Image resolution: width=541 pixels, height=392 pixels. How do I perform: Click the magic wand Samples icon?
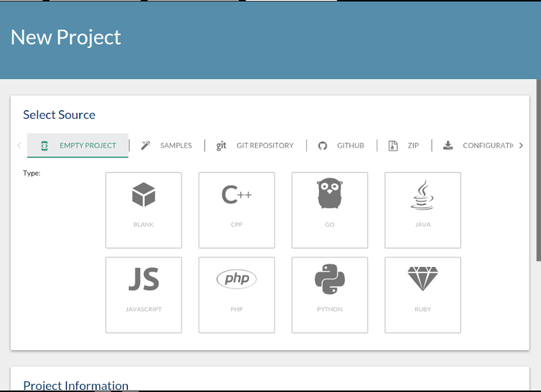145,145
